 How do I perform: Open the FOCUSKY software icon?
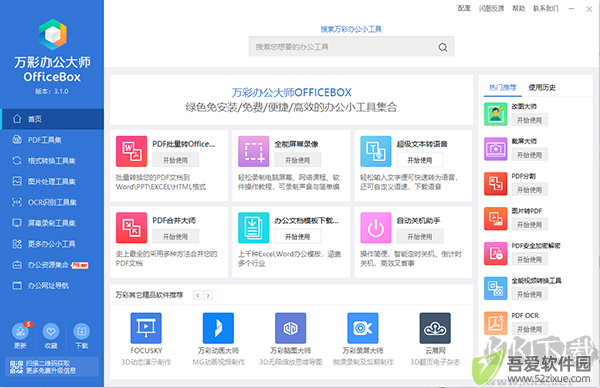coord(146,328)
